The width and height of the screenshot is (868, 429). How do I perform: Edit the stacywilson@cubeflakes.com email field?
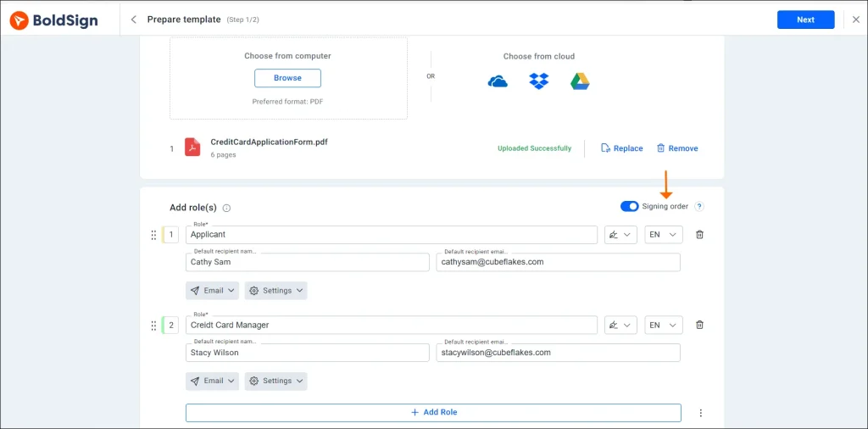(558, 353)
